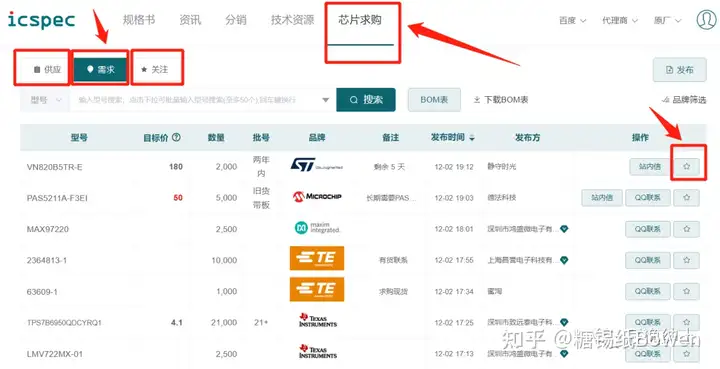Screen dimensions: 720x369
Task: Click remark 求购现货
Action: (393, 291)
